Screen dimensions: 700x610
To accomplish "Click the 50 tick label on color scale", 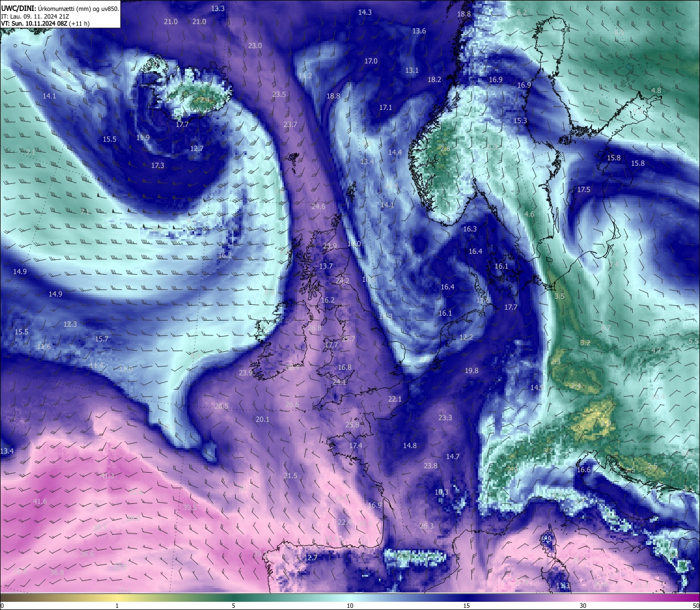I will pyautogui.click(x=696, y=606).
